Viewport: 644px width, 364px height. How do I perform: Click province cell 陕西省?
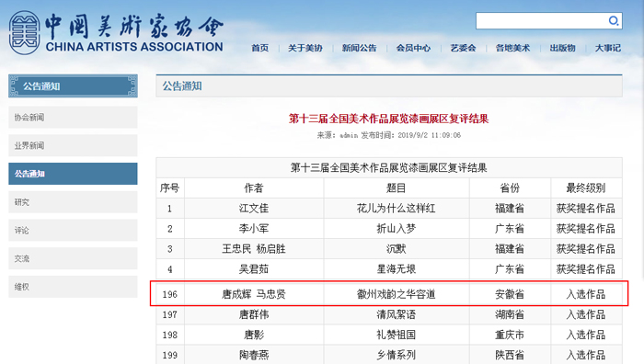coord(510,355)
